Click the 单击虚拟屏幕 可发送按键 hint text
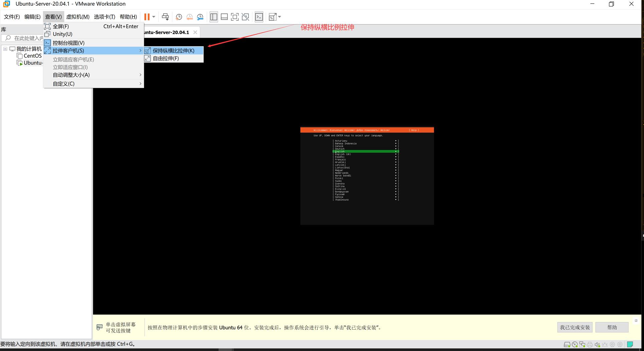This screenshot has height=351, width=644. [x=121, y=327]
